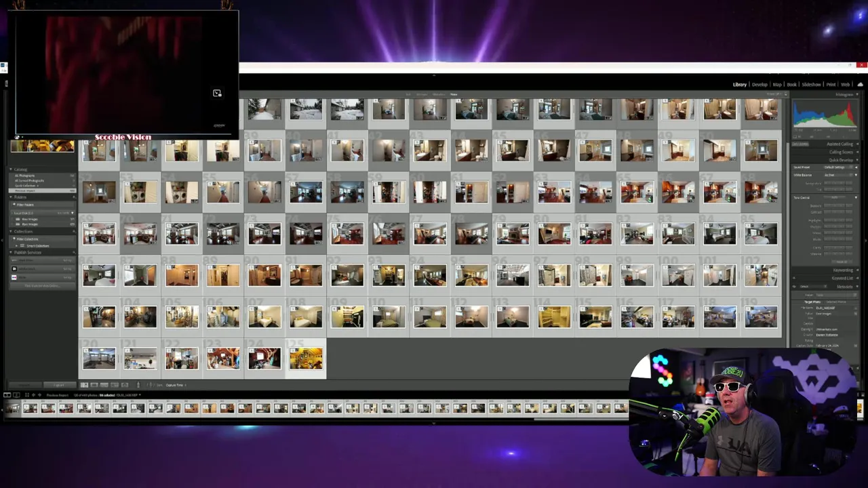Go back with filmstrip arrow
The height and width of the screenshot is (488, 868).
click(x=33, y=394)
